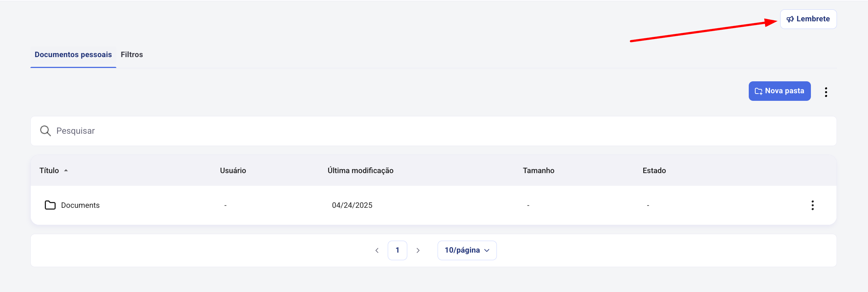The height and width of the screenshot is (292, 868).
Task: Sort by Última modificação column header
Action: pyautogui.click(x=360, y=171)
